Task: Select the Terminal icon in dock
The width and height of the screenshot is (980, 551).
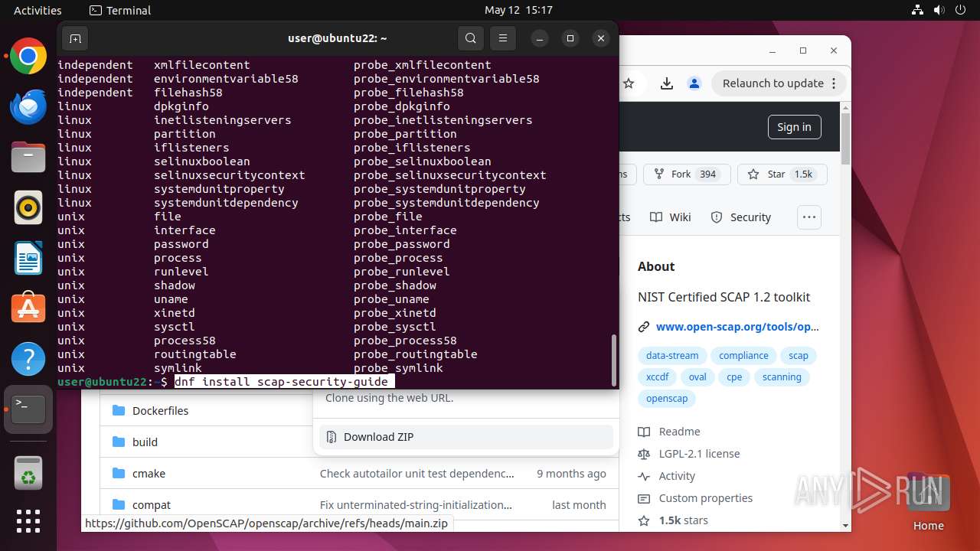Action: coord(28,409)
